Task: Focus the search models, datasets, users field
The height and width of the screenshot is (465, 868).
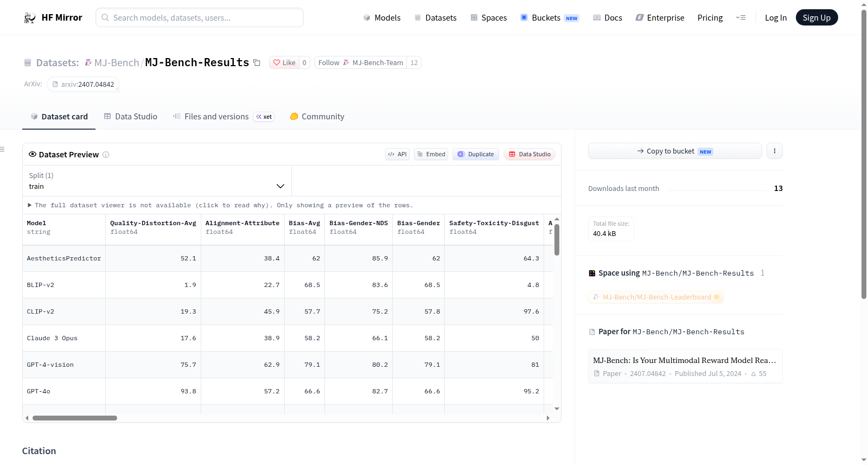Action: [200, 17]
